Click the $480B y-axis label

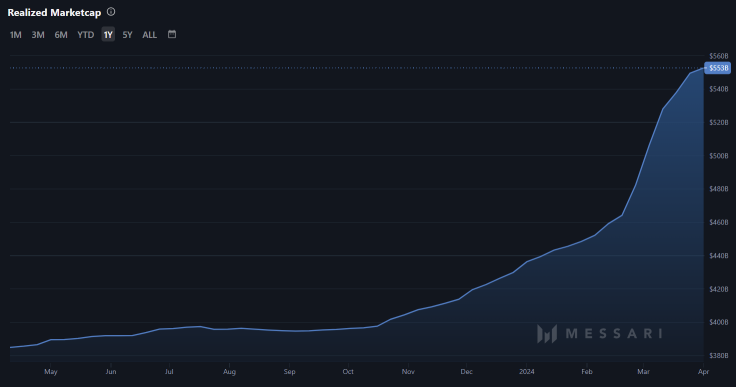(719, 189)
